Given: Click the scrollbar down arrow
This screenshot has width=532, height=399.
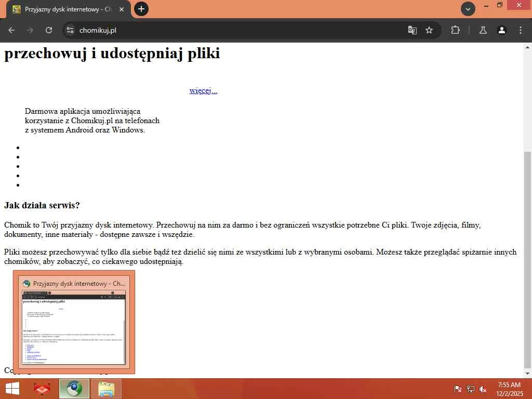Looking at the screenshot, I should click(527, 374).
